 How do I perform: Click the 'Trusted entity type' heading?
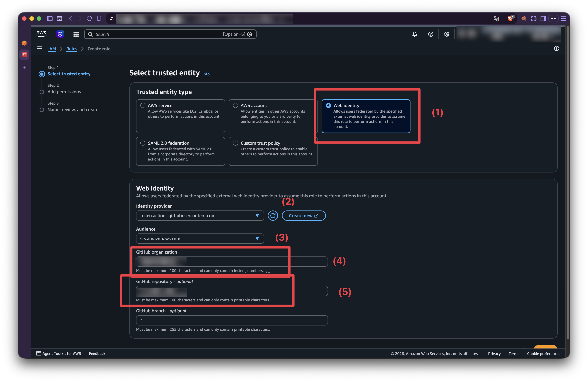click(x=164, y=92)
